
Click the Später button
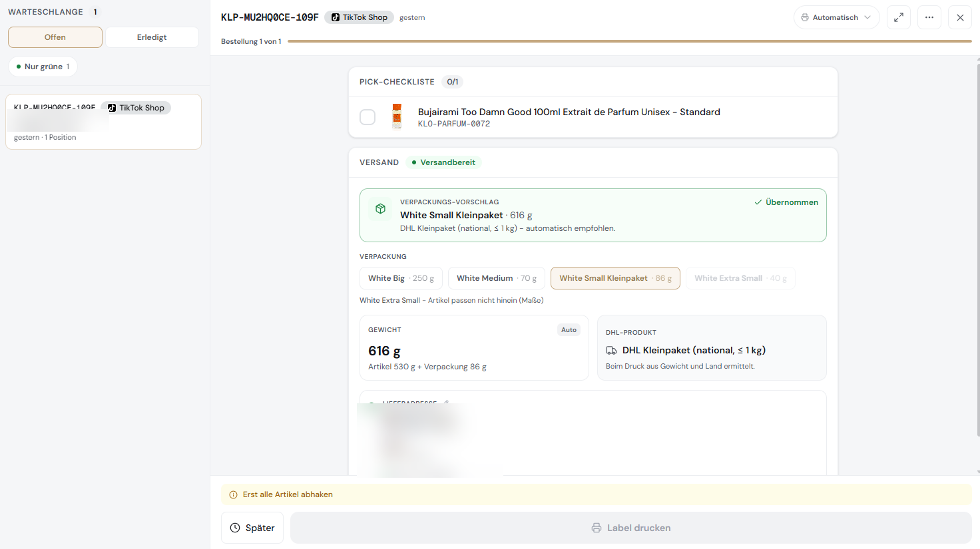(252, 528)
